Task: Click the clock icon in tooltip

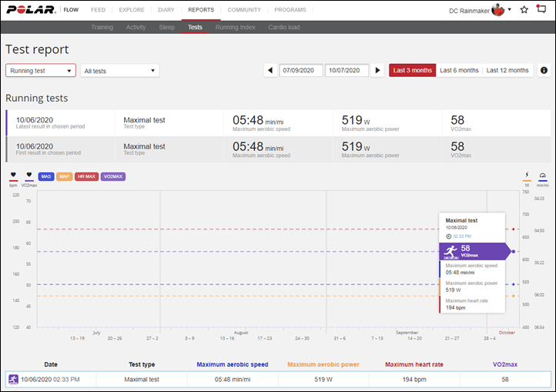Action: [x=448, y=236]
